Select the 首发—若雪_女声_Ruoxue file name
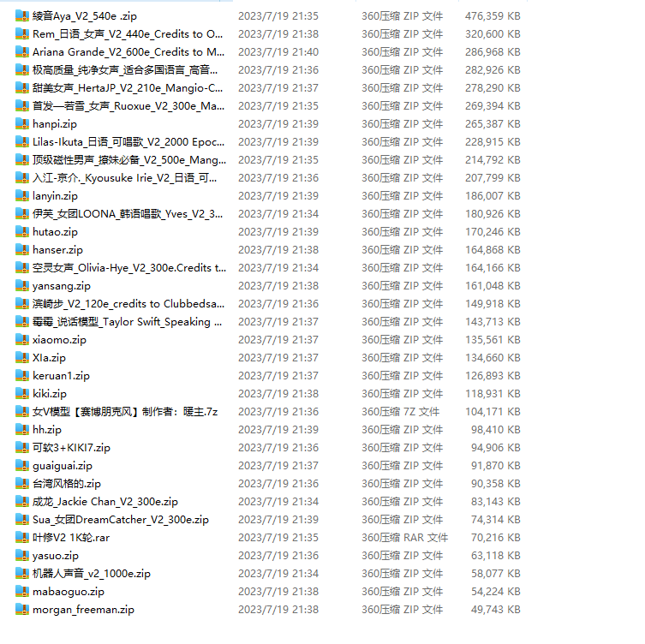645x644 pixels. [x=128, y=106]
